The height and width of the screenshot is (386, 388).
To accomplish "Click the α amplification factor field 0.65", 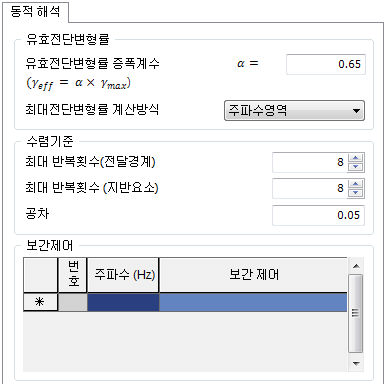I will click(x=326, y=64).
